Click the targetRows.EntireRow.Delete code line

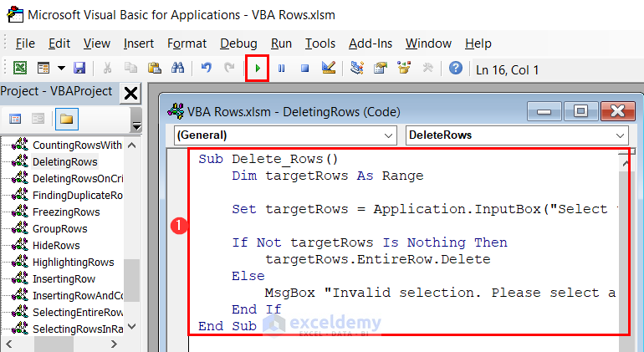pos(377,259)
